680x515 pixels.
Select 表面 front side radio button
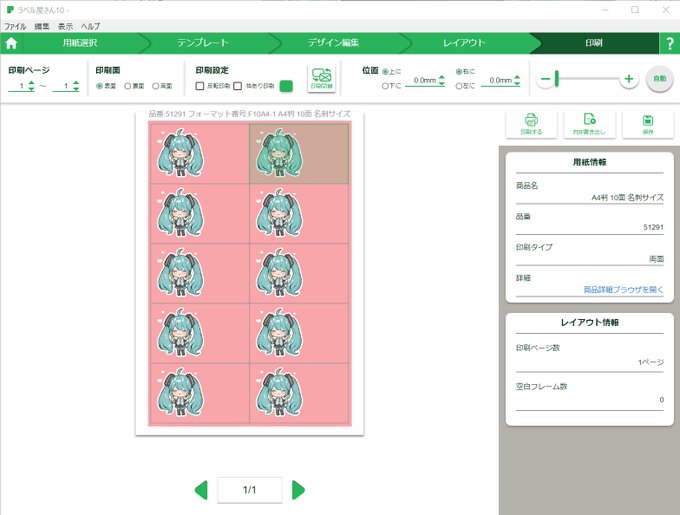(x=99, y=86)
